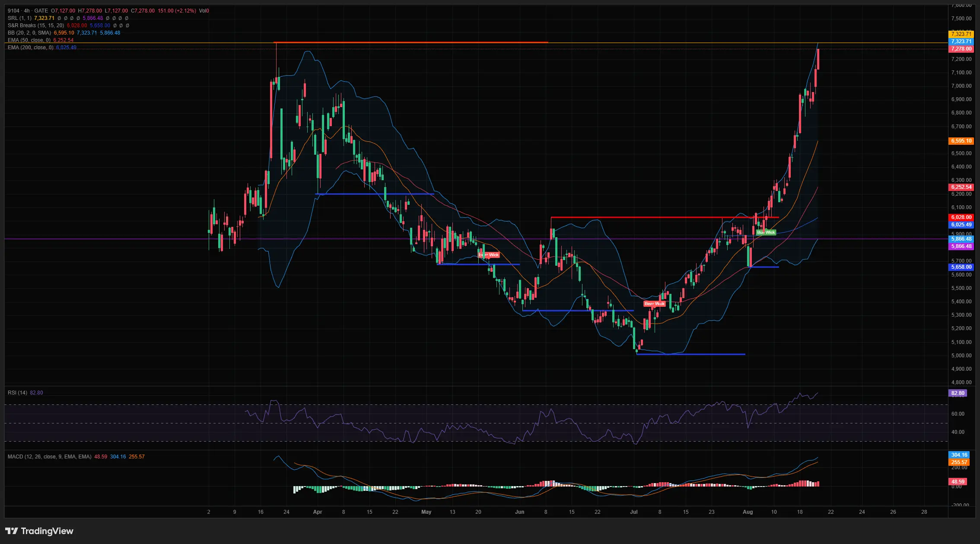Click the 60.00 label on RSI scale
This screenshot has height=544, width=980.
coord(958,414)
